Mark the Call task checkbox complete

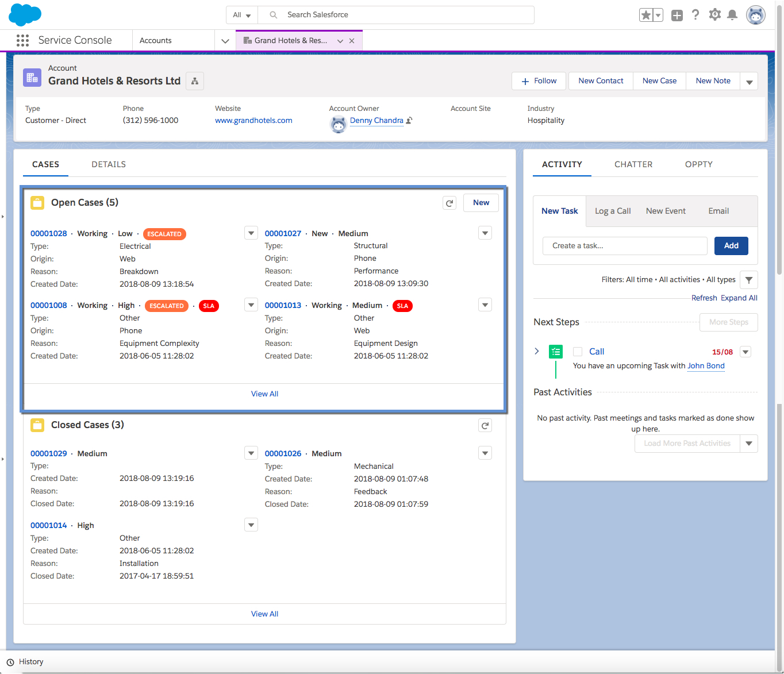coord(578,352)
